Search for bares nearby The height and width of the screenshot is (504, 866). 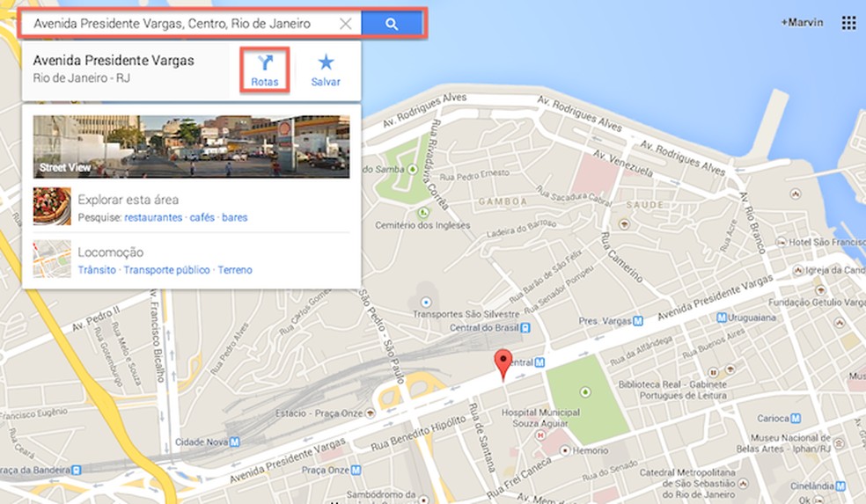[x=235, y=217]
